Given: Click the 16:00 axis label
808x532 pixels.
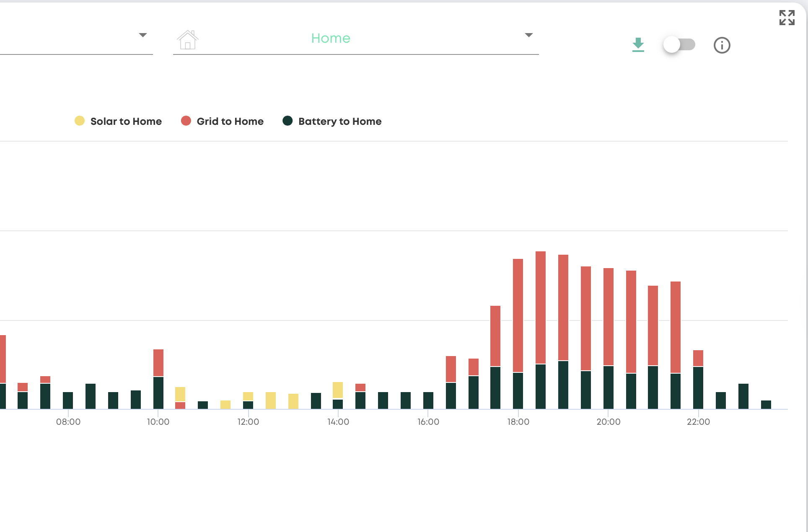Looking at the screenshot, I should (x=428, y=422).
